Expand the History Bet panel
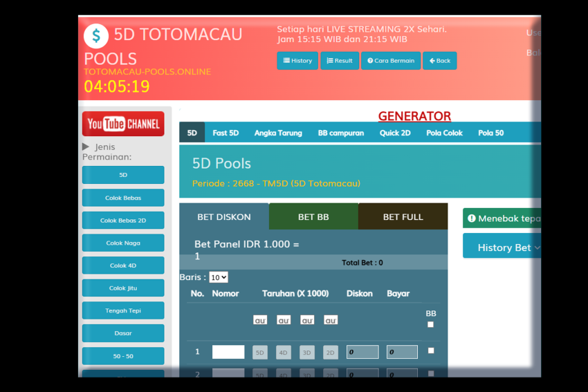The width and height of the screenshot is (588, 392). tap(502, 248)
